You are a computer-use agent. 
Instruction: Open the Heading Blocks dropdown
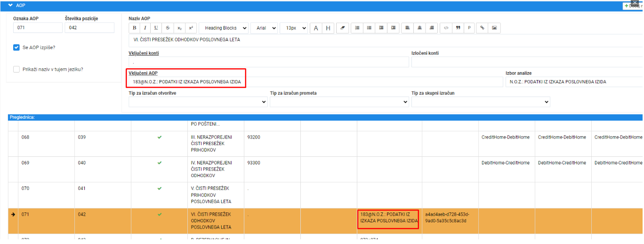[223, 28]
